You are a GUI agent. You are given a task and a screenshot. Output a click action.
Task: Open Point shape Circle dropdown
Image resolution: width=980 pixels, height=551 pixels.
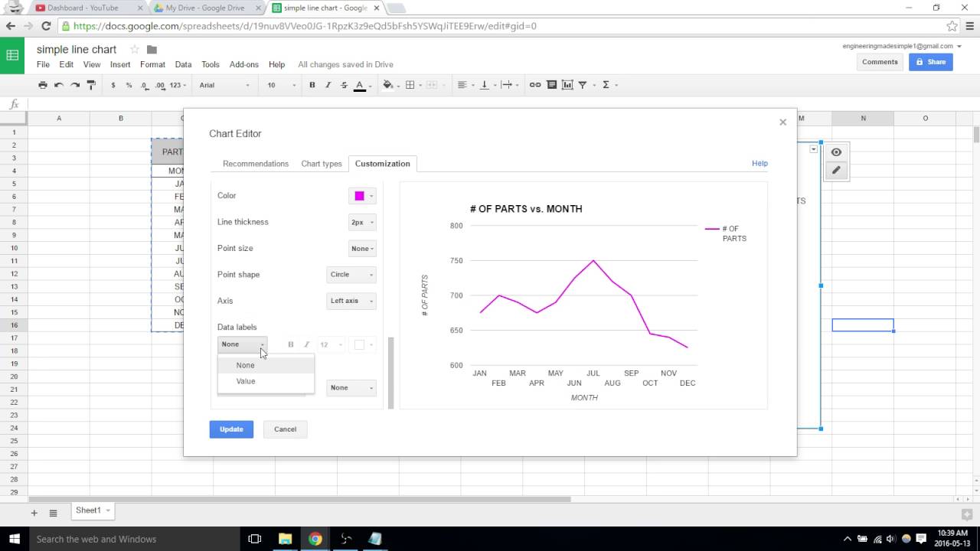(x=351, y=275)
